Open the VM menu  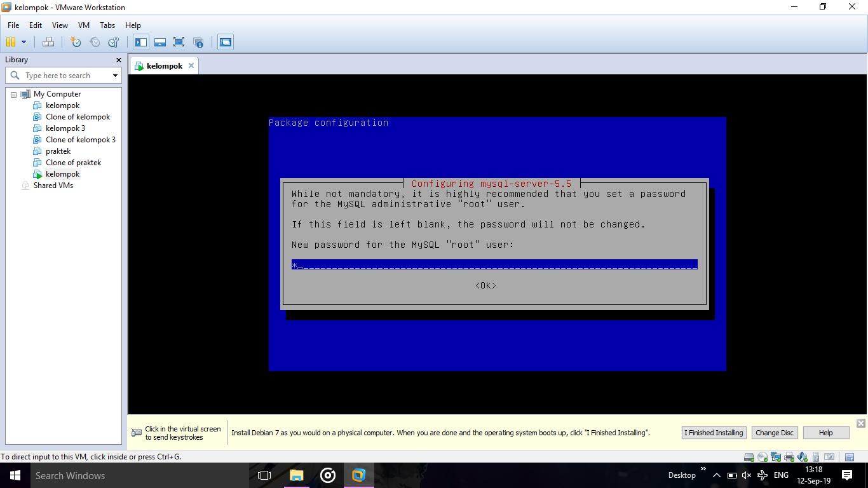(x=83, y=25)
